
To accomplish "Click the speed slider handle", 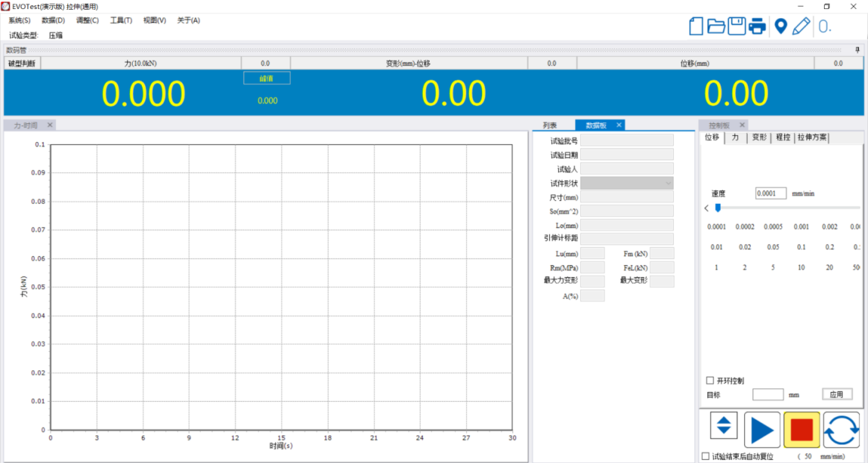I will click(x=718, y=208).
